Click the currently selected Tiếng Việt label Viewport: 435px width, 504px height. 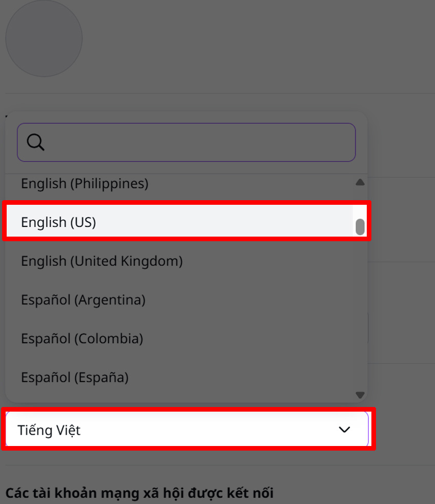(49, 430)
